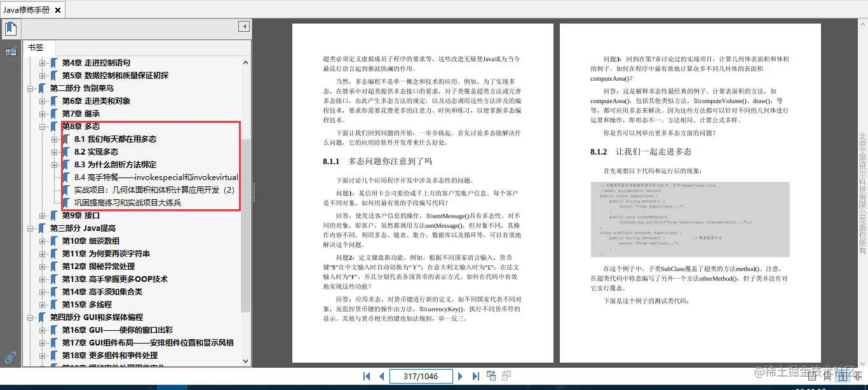Click the attachments paperclip icon in left sidebar
The width and height of the screenshot is (868, 390).
point(10,357)
